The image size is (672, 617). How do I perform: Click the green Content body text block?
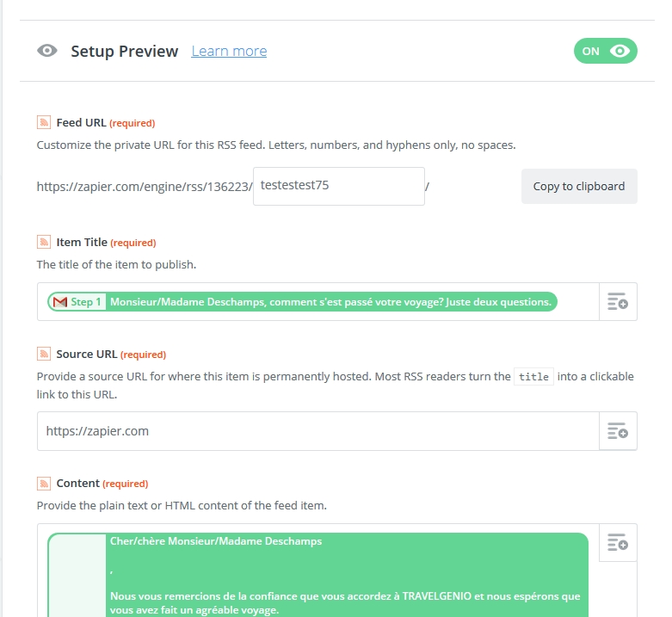[x=344, y=572]
